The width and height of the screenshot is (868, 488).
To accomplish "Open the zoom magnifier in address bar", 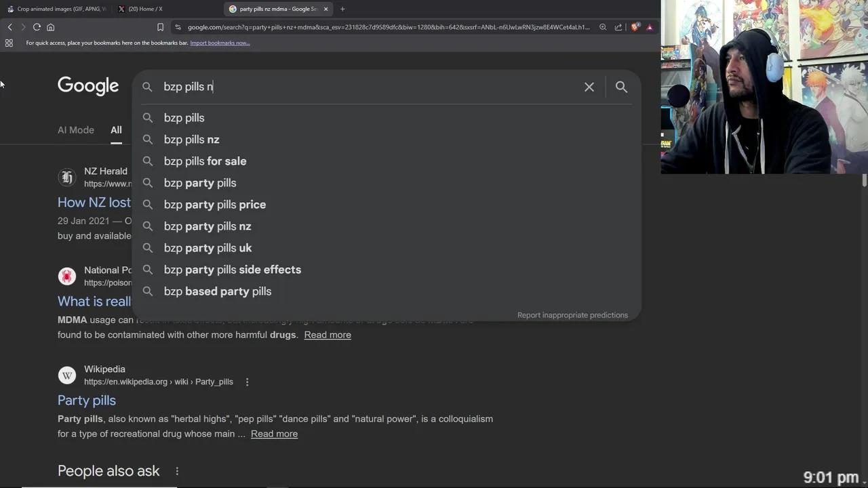I will pyautogui.click(x=603, y=27).
